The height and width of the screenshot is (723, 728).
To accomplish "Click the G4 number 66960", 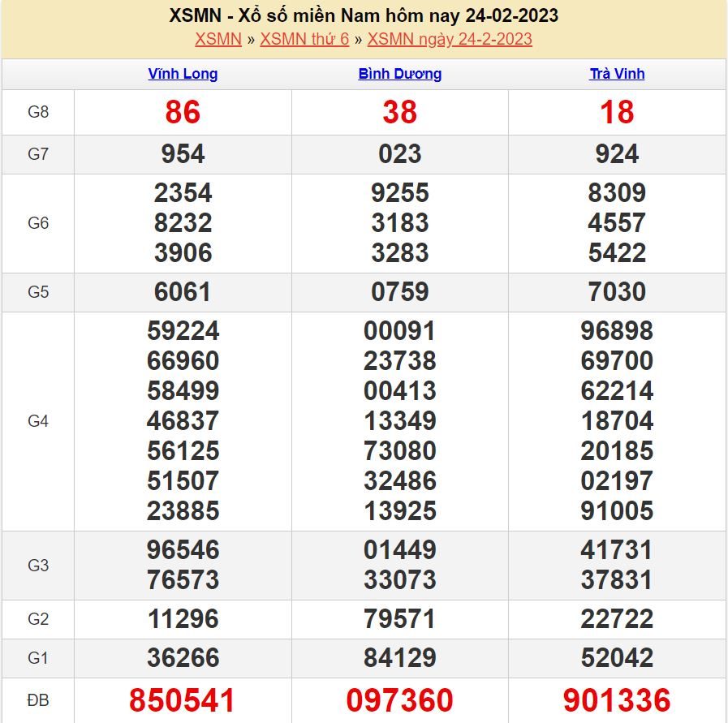I will (x=183, y=361).
